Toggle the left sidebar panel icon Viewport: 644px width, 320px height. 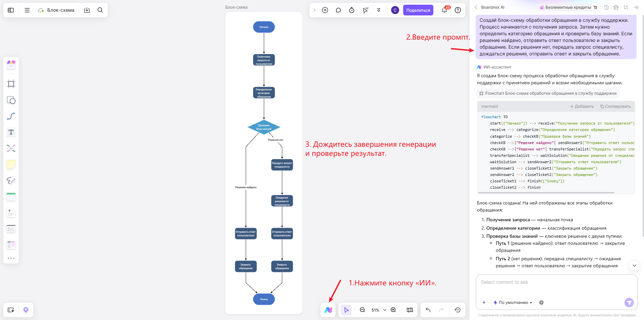(x=11, y=10)
